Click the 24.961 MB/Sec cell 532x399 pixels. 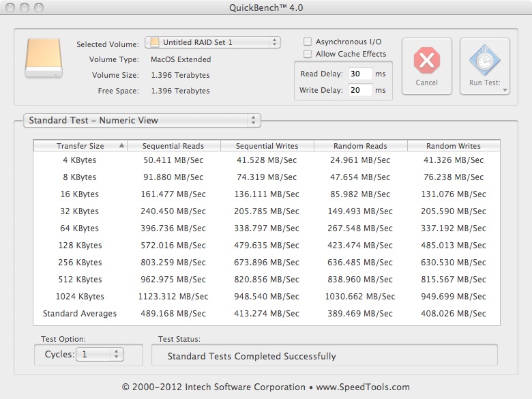click(360, 160)
